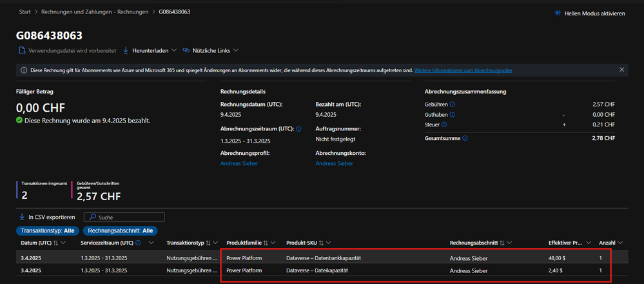Click the Herunterladen download arrow icon
The width and height of the screenshot is (644, 284).
click(126, 50)
